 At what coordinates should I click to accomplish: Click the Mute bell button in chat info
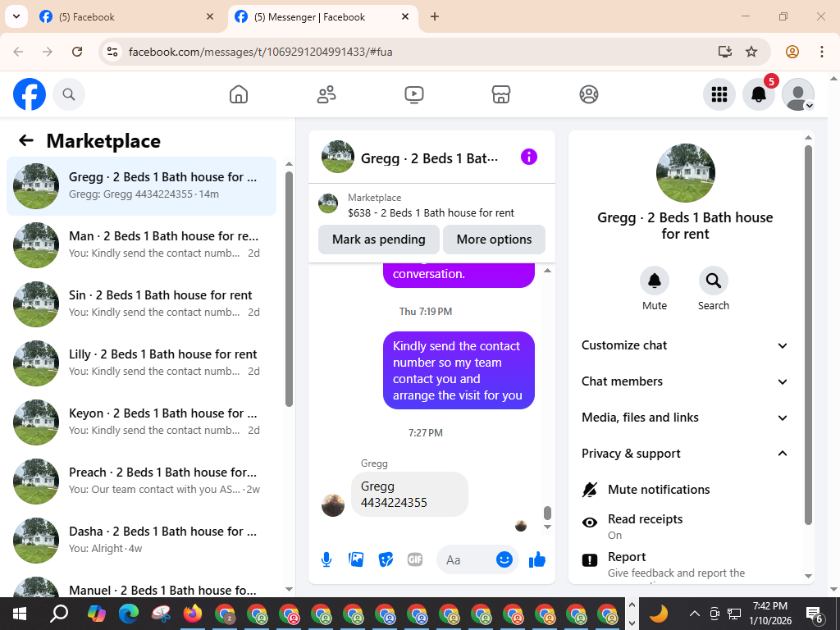(x=655, y=281)
